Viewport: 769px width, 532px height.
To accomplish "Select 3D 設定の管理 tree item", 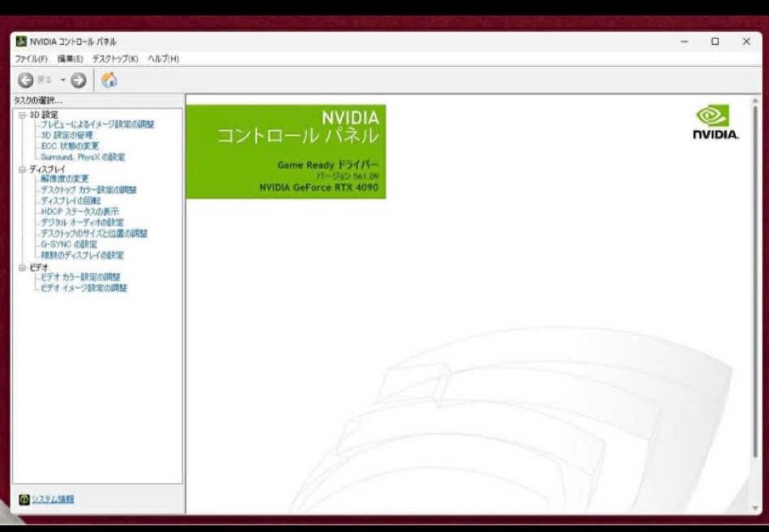I will click(67, 135).
